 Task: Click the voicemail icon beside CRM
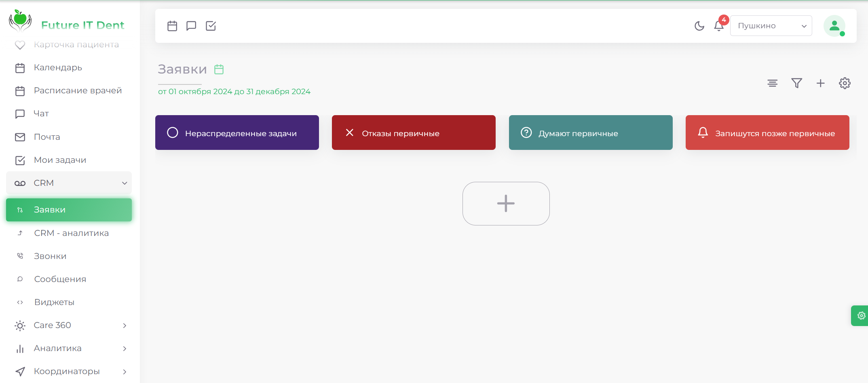(x=20, y=183)
